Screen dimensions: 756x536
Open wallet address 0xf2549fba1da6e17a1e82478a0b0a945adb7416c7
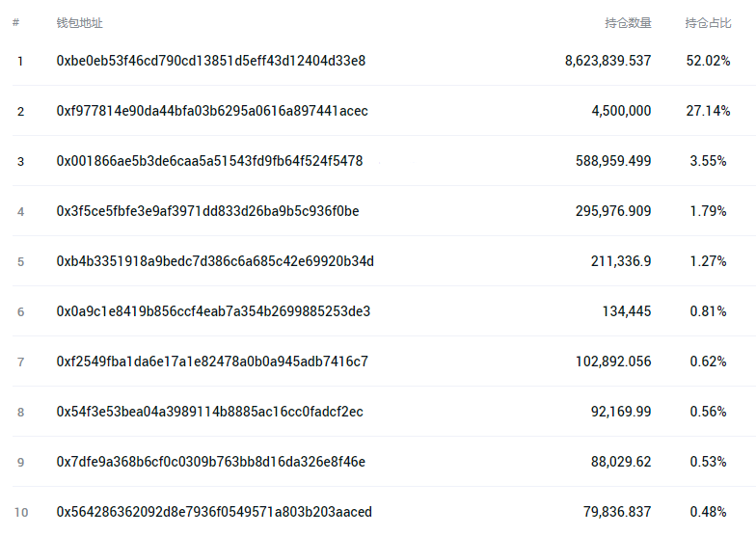pos(212,362)
